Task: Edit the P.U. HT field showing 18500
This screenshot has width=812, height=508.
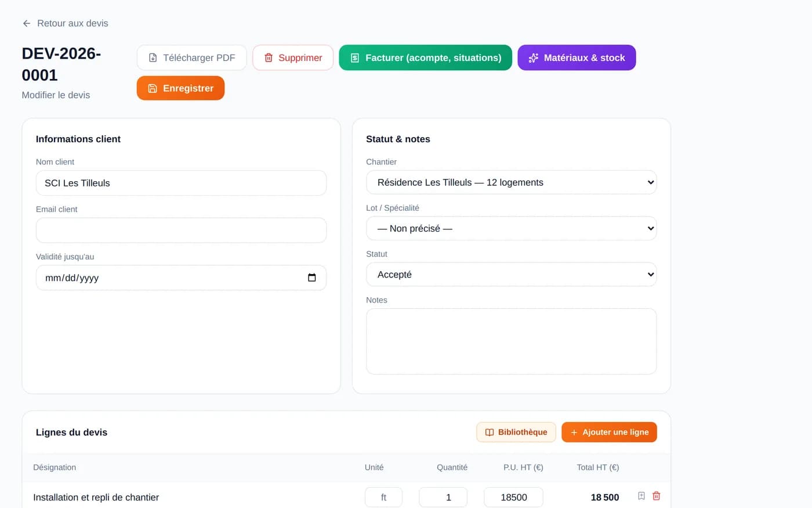Action: tap(513, 497)
